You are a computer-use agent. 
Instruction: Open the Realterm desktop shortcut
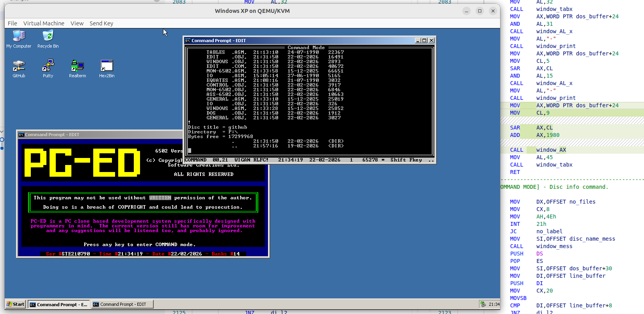[77, 66]
